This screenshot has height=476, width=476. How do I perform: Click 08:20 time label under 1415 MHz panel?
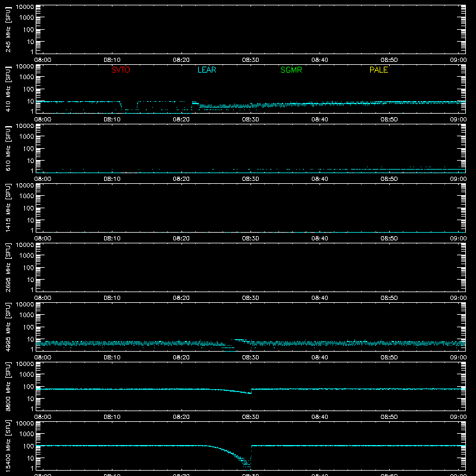click(x=181, y=239)
